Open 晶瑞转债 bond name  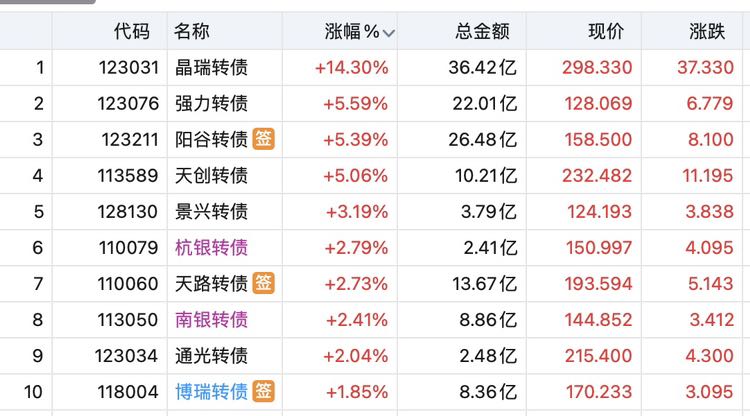pyautogui.click(x=211, y=67)
